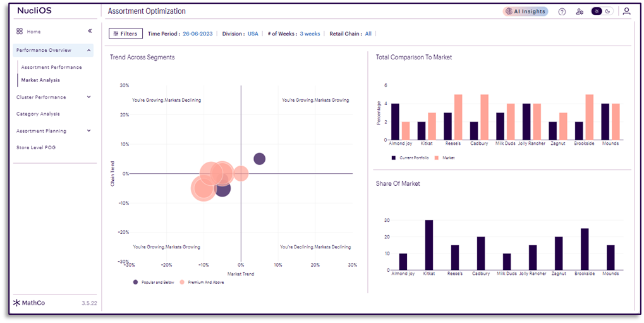Click the Home grid icon
This screenshot has width=644, height=323.
coord(20,31)
